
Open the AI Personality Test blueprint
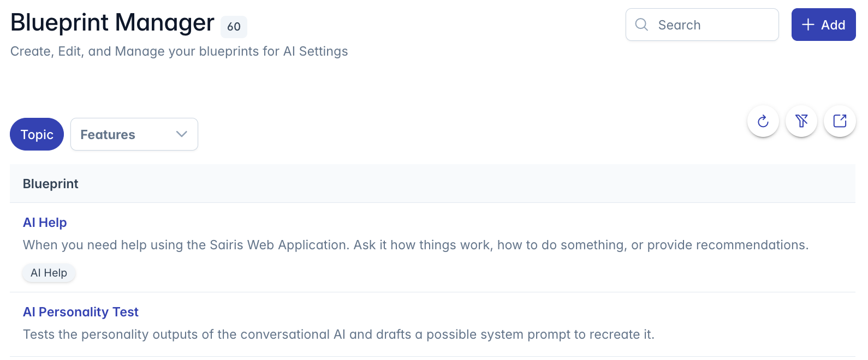(81, 312)
